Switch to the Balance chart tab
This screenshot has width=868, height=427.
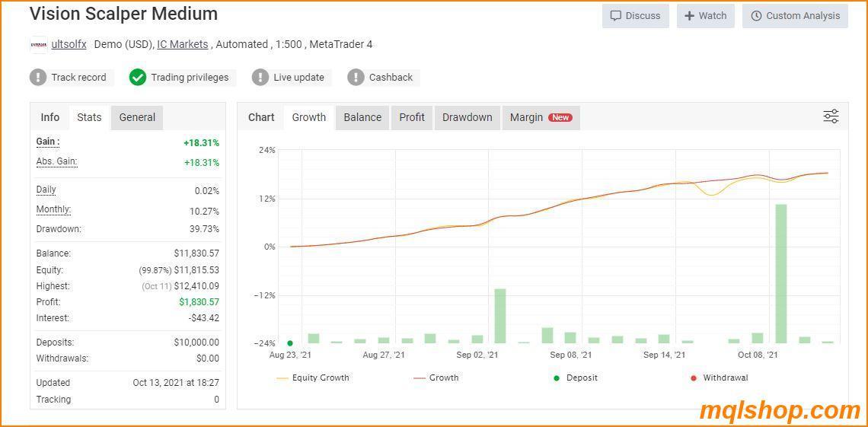click(x=362, y=117)
